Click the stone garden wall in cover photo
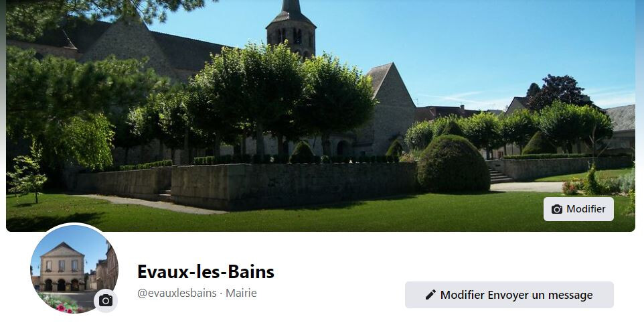This screenshot has height=325, width=644. [x=294, y=186]
